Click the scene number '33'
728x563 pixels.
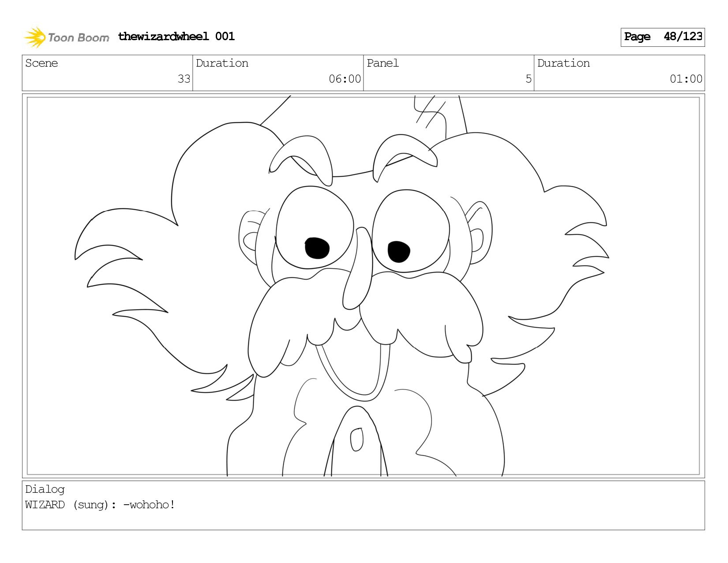click(184, 79)
